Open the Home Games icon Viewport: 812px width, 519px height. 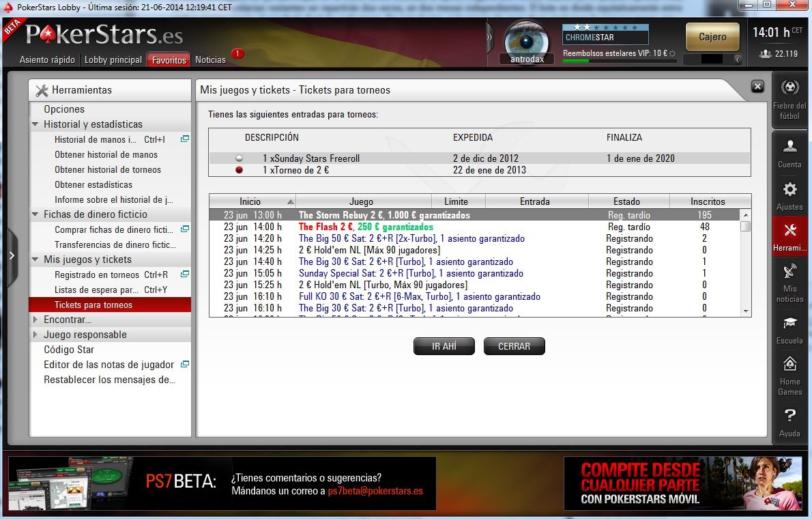pyautogui.click(x=789, y=376)
